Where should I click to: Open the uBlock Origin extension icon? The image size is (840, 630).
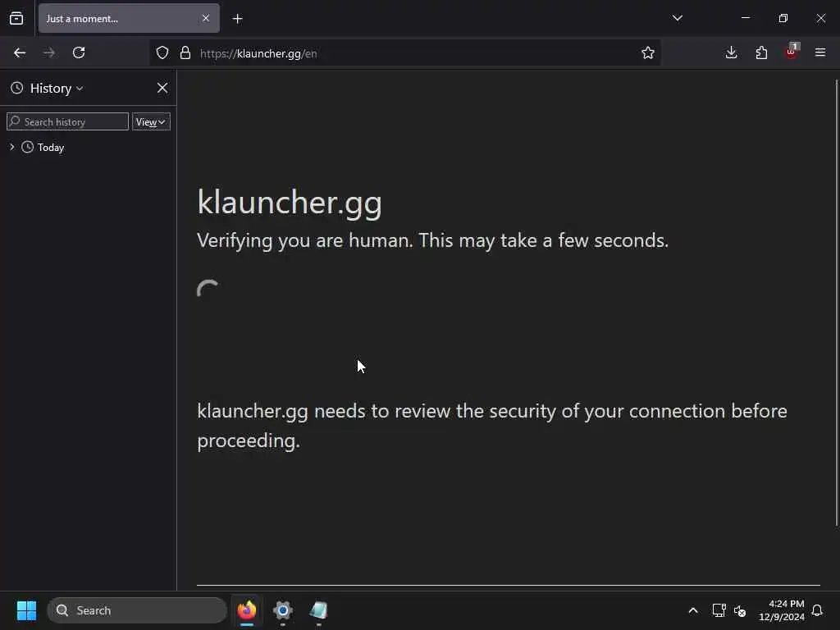click(792, 52)
